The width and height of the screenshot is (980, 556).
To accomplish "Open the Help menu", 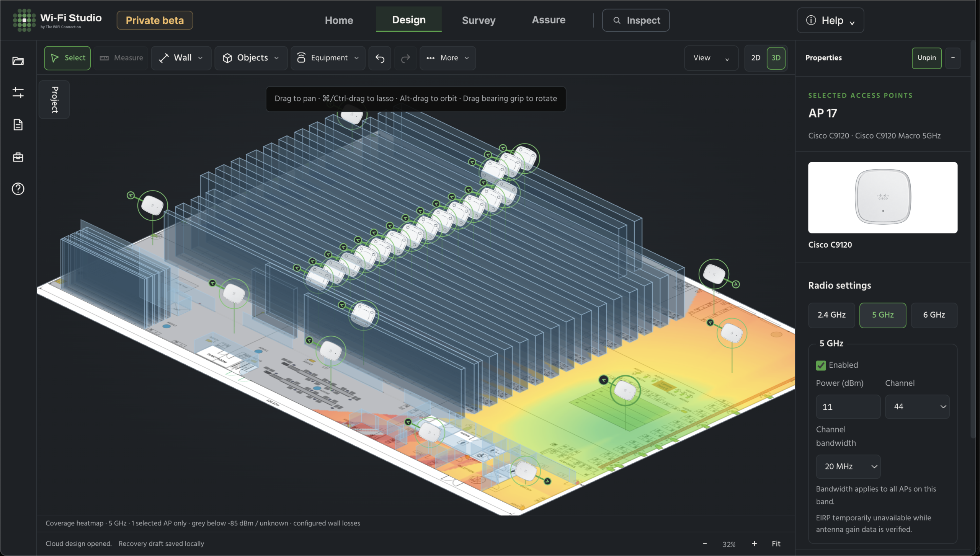I will [x=830, y=20].
